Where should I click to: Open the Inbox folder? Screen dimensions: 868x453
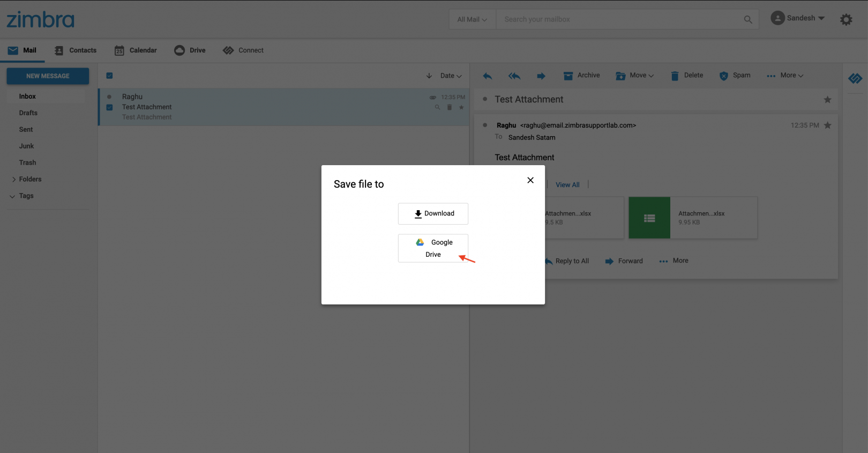click(27, 96)
